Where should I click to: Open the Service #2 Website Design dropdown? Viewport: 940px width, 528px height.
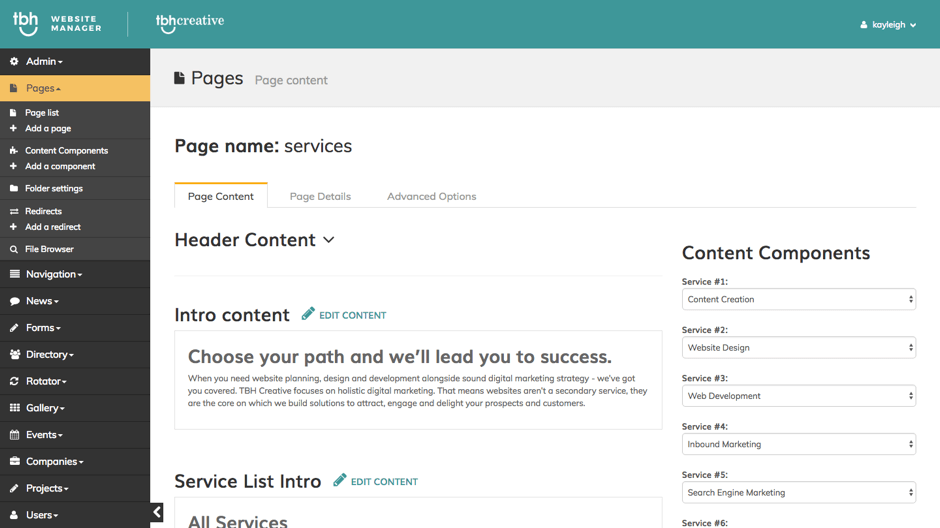click(x=799, y=348)
